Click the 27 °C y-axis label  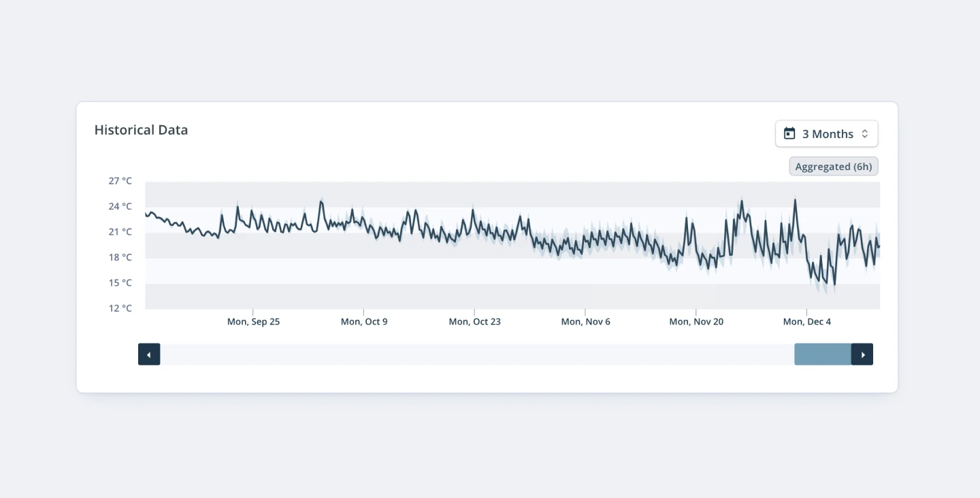[120, 181]
